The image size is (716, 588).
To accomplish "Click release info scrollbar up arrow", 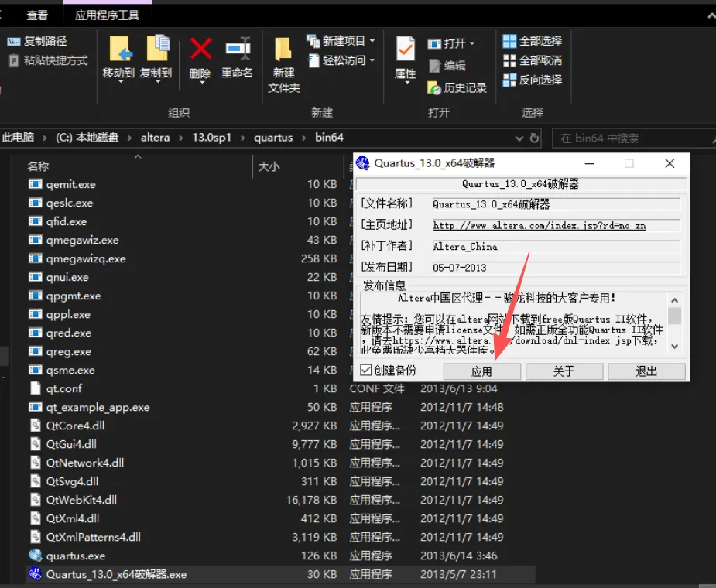I will point(674,300).
